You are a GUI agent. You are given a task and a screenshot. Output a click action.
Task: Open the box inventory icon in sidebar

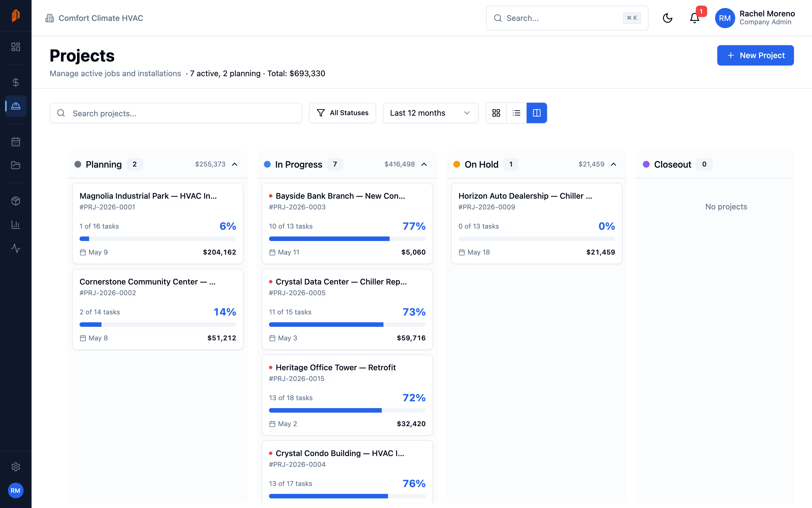(16, 201)
